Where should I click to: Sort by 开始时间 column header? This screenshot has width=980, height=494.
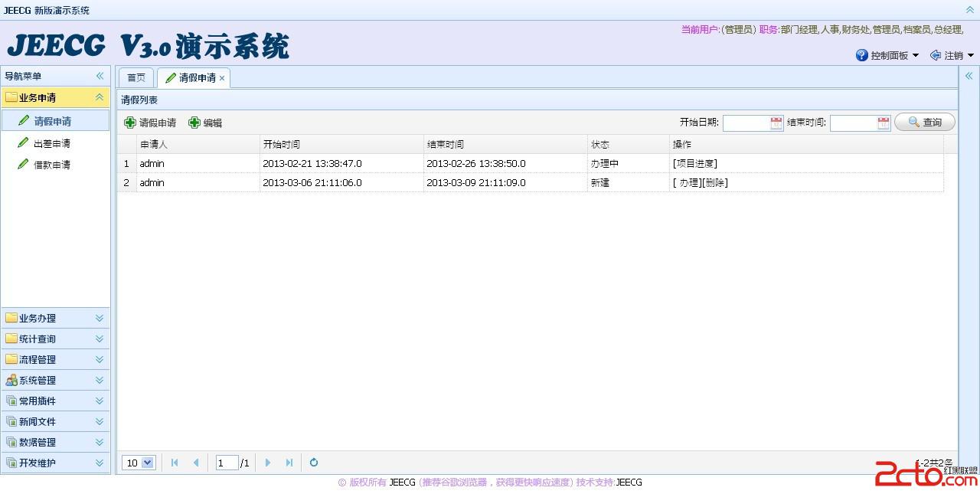(x=341, y=144)
